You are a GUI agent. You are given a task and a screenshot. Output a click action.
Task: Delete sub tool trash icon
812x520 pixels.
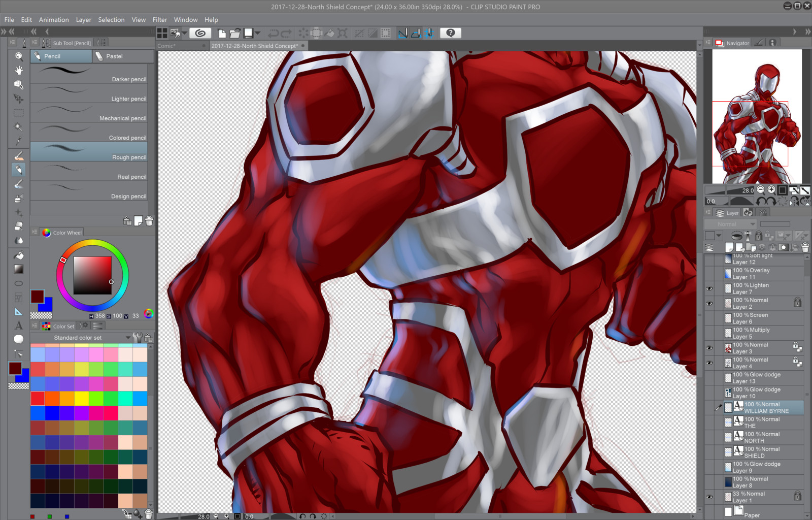(x=149, y=221)
